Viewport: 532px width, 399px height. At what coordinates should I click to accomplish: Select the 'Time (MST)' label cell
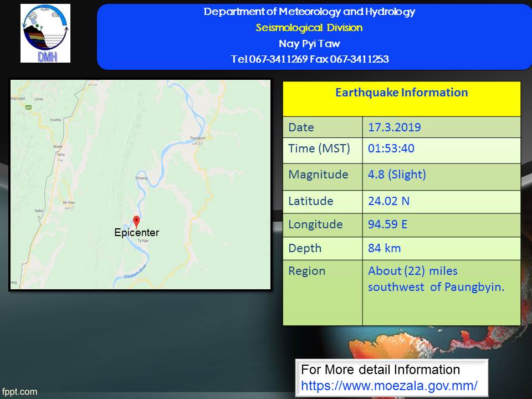coord(323,150)
